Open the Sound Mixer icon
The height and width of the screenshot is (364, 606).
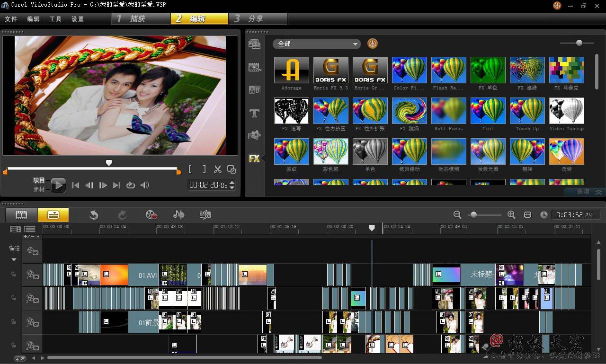179,215
